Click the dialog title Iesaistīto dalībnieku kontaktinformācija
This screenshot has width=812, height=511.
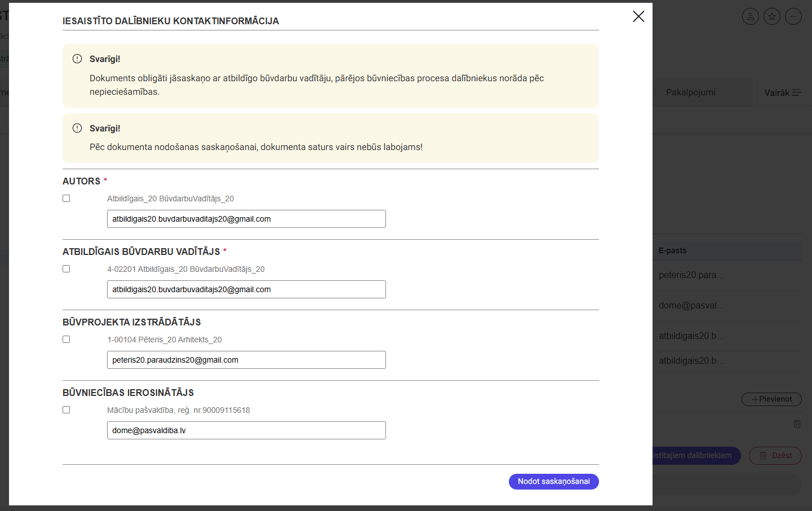(171, 21)
